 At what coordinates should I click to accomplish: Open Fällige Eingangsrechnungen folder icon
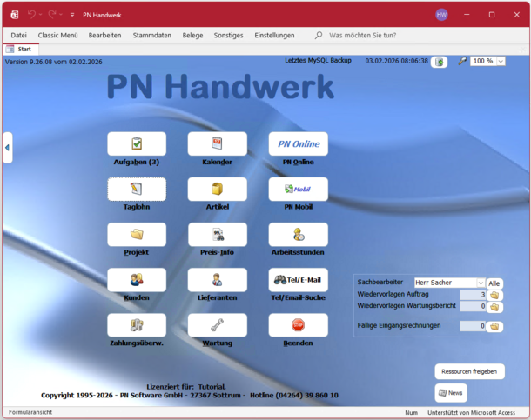pos(494,326)
